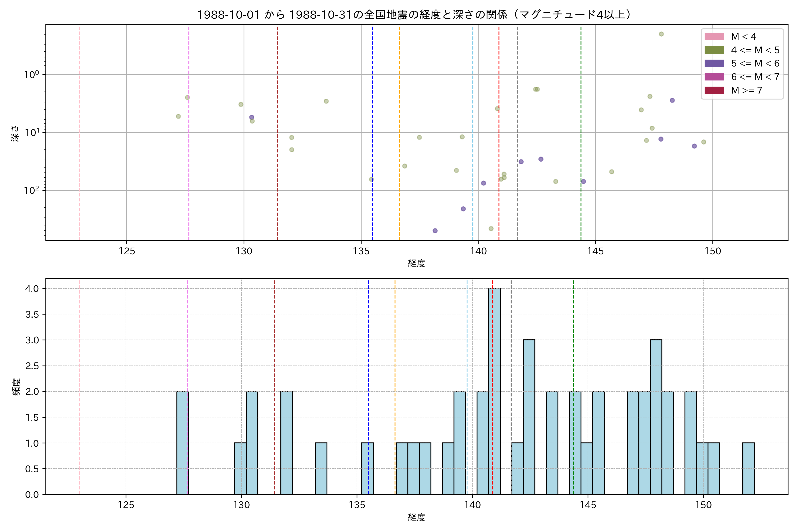Click the purple 5 <= M < 6 legend swatch
798x532 pixels.
point(714,63)
